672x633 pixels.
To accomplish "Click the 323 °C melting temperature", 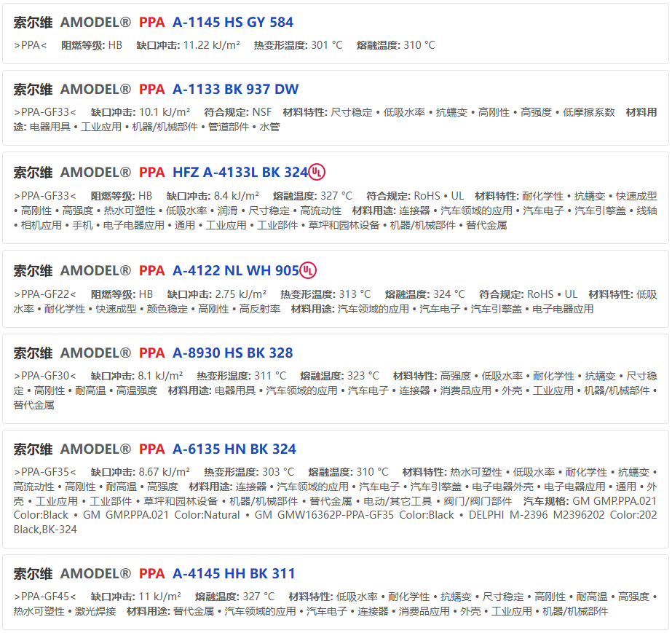I will point(363,376).
